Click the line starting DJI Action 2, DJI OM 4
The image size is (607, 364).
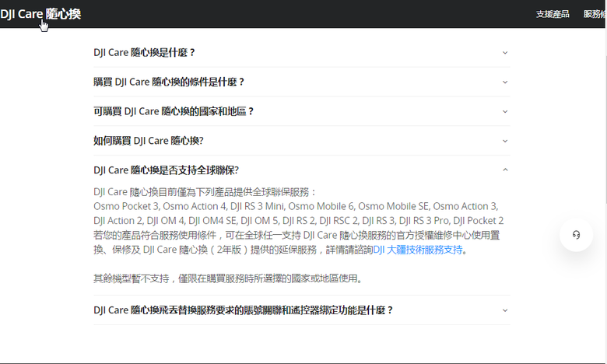click(299, 221)
